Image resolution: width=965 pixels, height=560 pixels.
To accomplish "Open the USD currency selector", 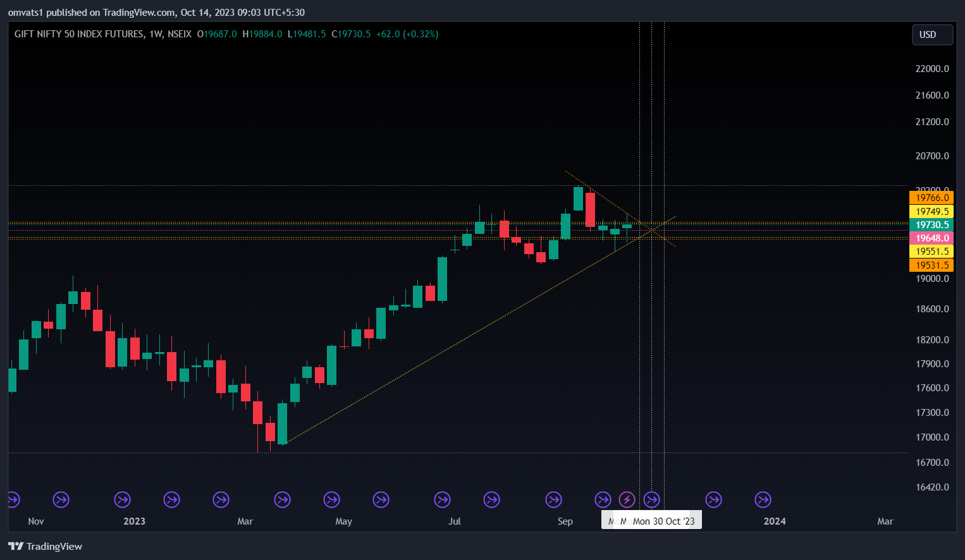I will pos(932,35).
